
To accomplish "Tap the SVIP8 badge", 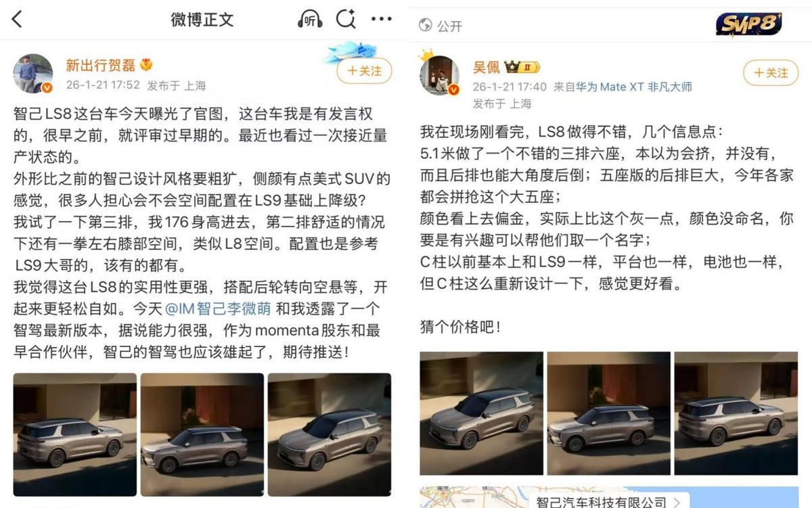I will (x=748, y=24).
